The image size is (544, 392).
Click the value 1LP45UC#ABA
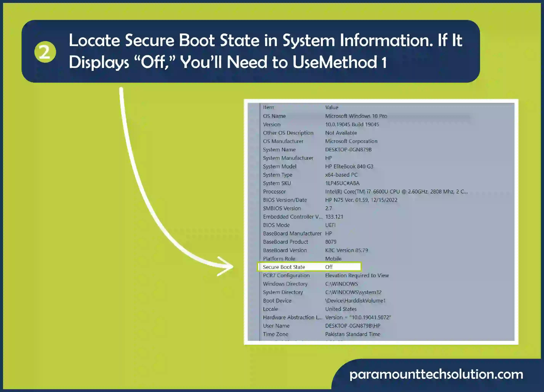[x=342, y=183]
